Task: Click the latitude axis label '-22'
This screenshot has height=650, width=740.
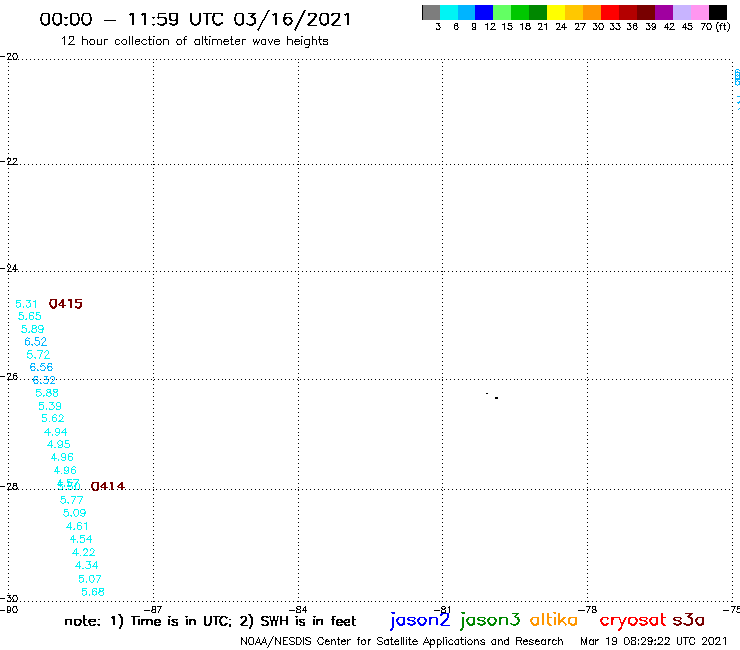Action: click(9, 161)
